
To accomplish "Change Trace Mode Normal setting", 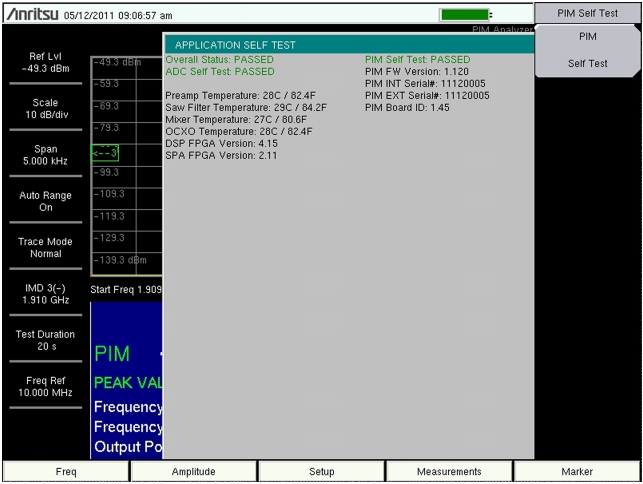I will pyautogui.click(x=46, y=248).
